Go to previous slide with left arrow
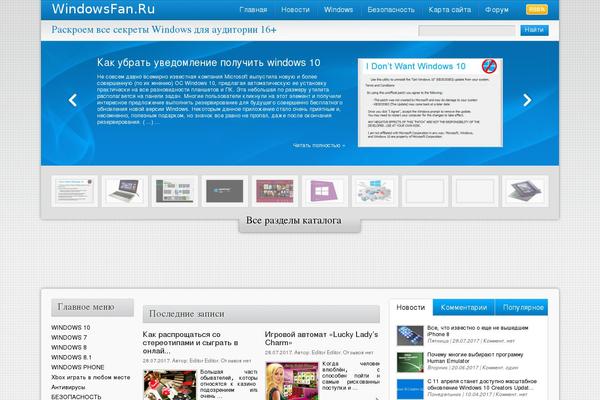Screen dimensions: 600x400 [x=73, y=100]
